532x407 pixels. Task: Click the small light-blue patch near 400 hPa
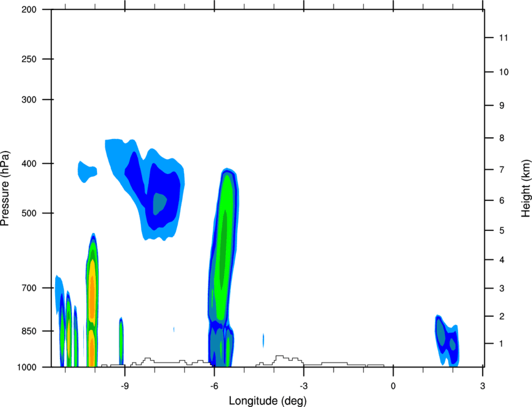[87, 172]
